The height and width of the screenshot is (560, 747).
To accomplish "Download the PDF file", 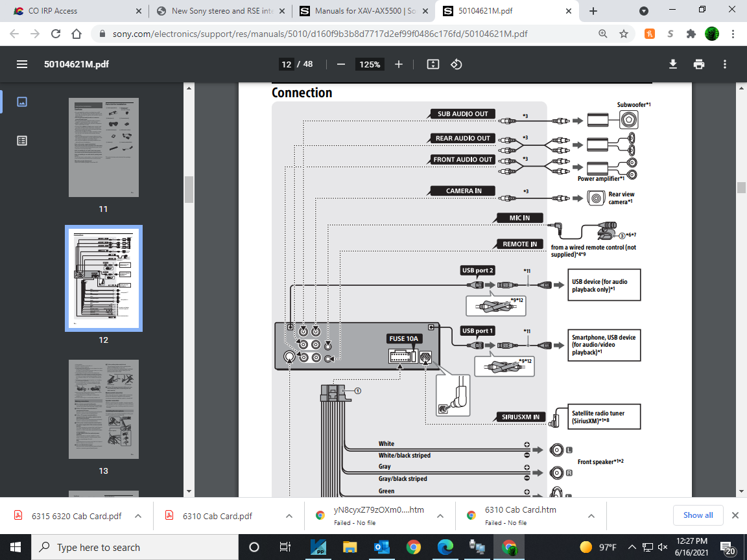I will (673, 64).
